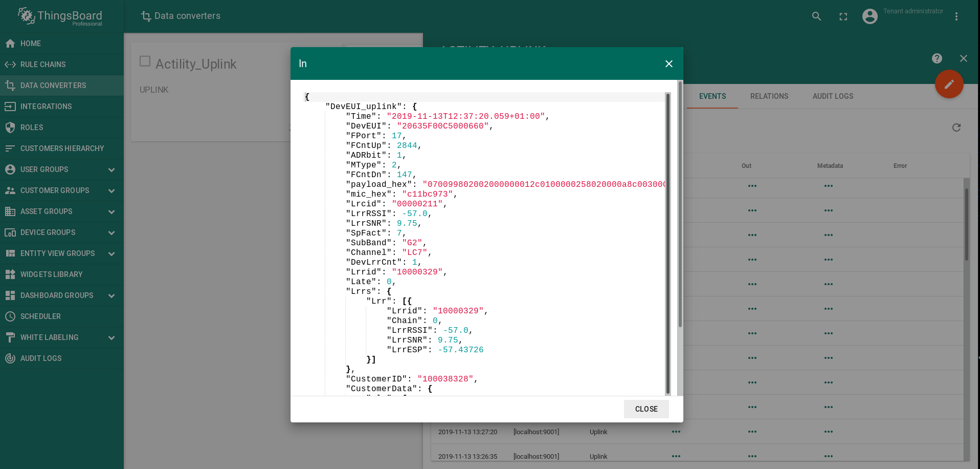Click the dialog vertical scrollbar

point(680,204)
